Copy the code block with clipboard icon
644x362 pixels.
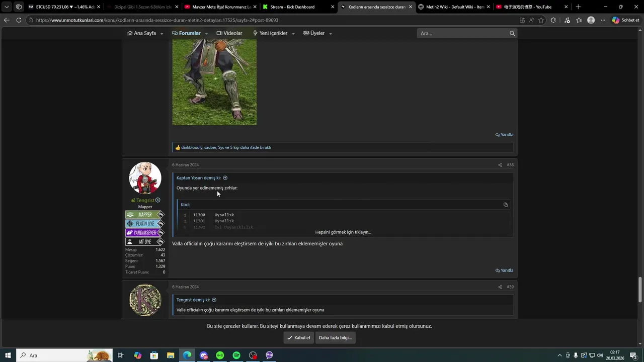click(506, 205)
